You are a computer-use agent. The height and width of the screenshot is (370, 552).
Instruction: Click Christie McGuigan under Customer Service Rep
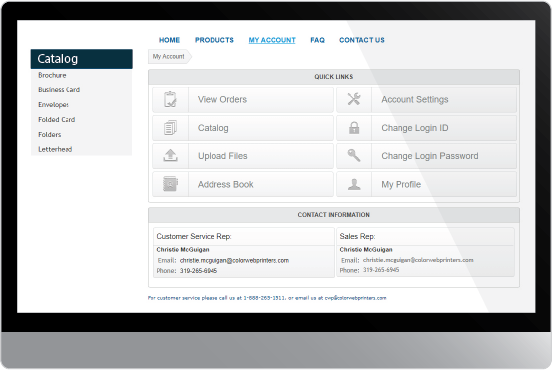(x=183, y=250)
